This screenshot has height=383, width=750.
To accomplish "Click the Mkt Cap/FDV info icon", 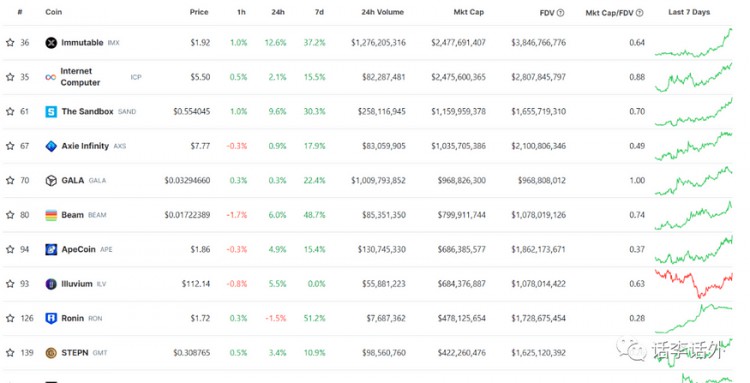I will click(x=640, y=13).
